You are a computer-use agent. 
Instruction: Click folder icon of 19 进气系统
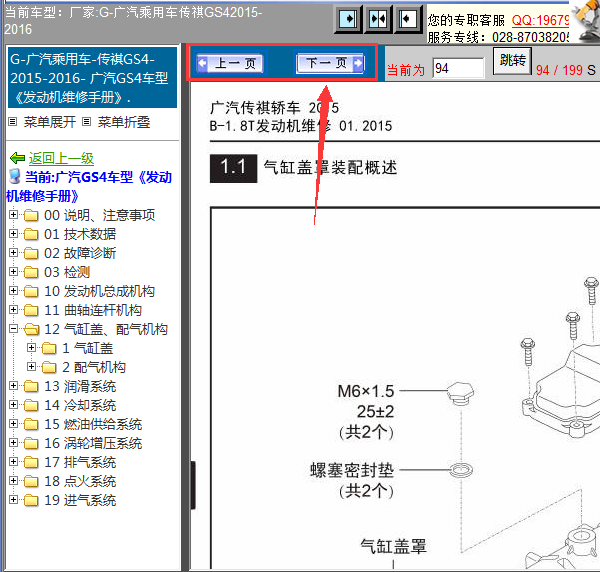point(31,500)
